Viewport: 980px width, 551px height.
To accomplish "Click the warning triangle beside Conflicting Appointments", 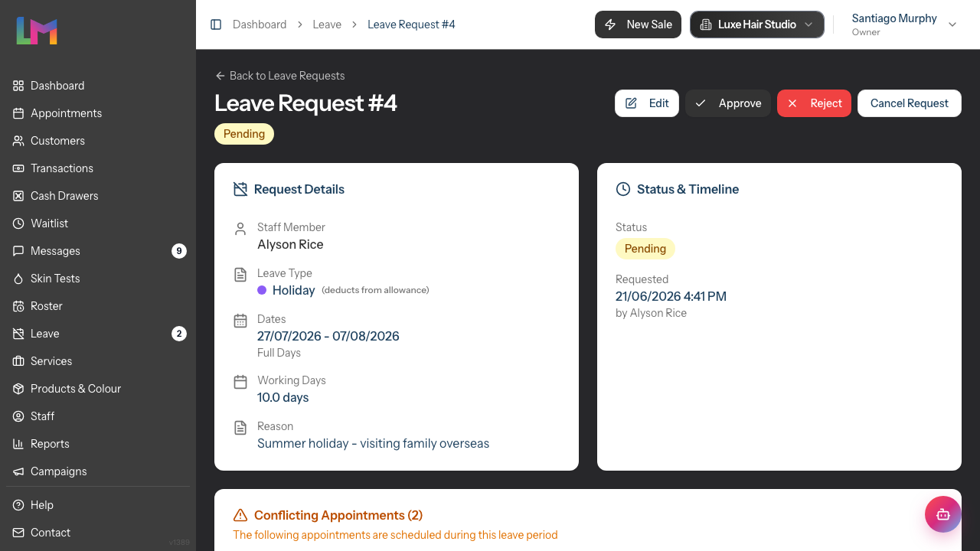I will (240, 515).
